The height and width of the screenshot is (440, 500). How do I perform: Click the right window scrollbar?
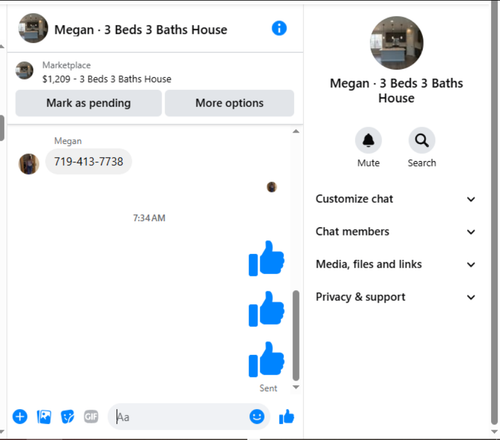495,213
